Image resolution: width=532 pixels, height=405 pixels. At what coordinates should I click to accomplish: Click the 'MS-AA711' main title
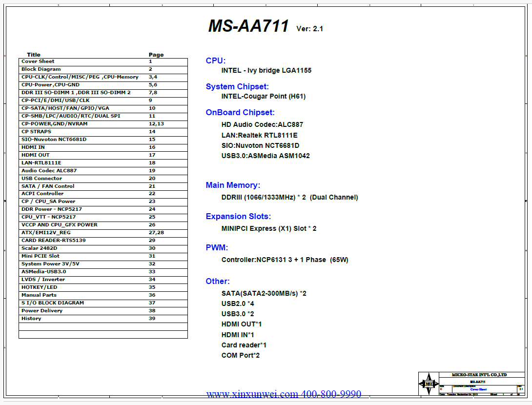pos(248,26)
